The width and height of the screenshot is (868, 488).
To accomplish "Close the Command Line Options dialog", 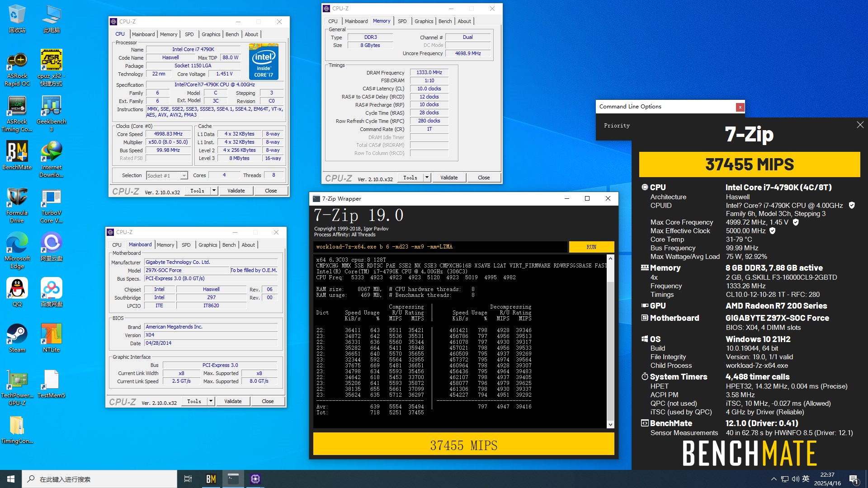I will tap(740, 107).
